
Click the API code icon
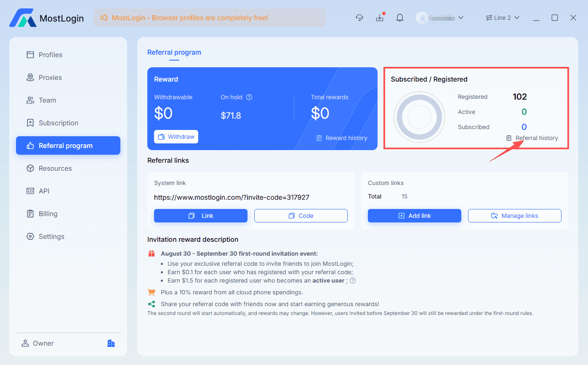pyautogui.click(x=30, y=191)
